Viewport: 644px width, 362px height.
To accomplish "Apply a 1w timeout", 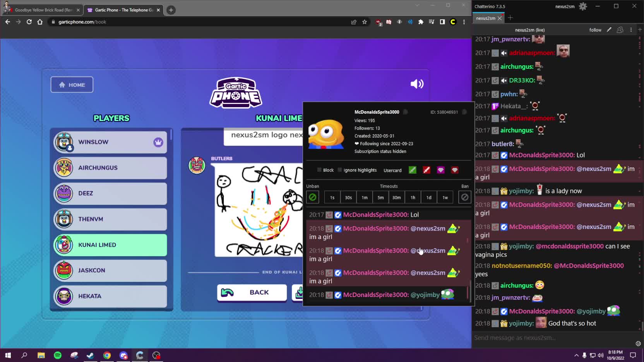I will (x=445, y=197).
